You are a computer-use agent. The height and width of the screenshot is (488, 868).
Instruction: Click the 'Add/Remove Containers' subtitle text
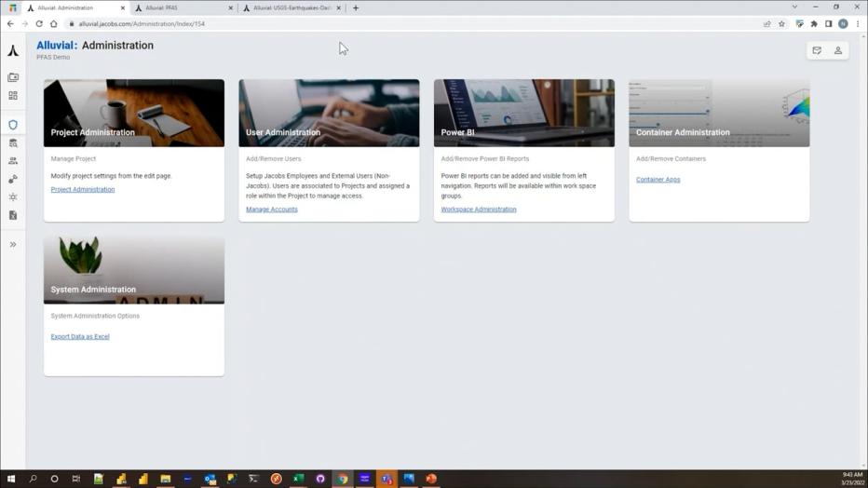pyautogui.click(x=671, y=159)
